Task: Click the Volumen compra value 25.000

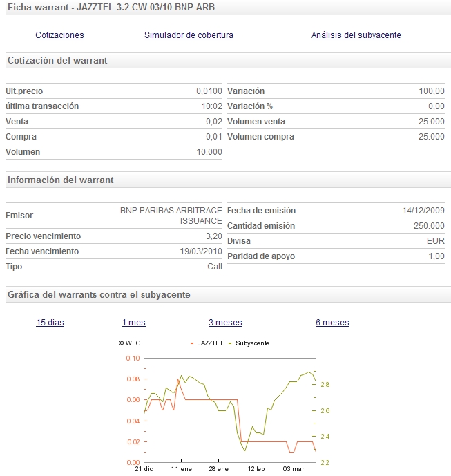Action: [431, 137]
